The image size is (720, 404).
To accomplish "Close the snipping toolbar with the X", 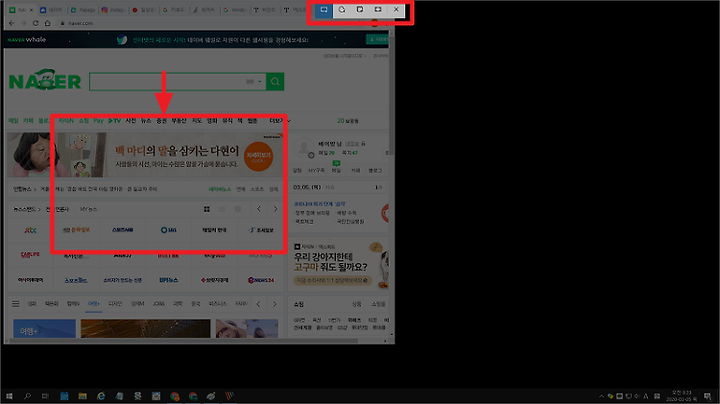I will coord(396,10).
